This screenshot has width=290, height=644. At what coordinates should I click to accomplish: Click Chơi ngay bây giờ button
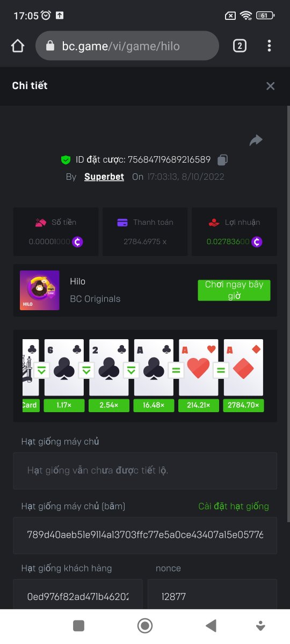point(234,290)
